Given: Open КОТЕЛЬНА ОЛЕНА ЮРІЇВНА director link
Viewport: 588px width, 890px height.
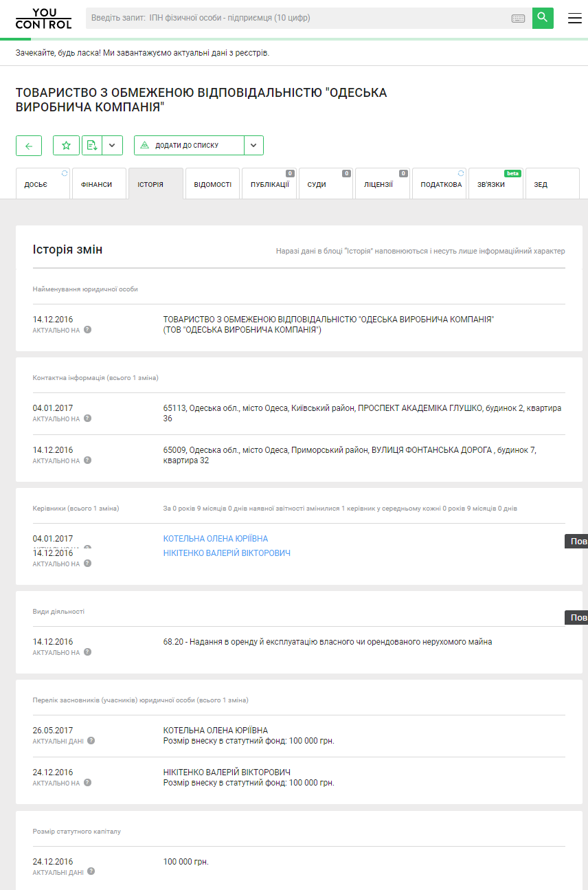Looking at the screenshot, I should click(x=215, y=539).
